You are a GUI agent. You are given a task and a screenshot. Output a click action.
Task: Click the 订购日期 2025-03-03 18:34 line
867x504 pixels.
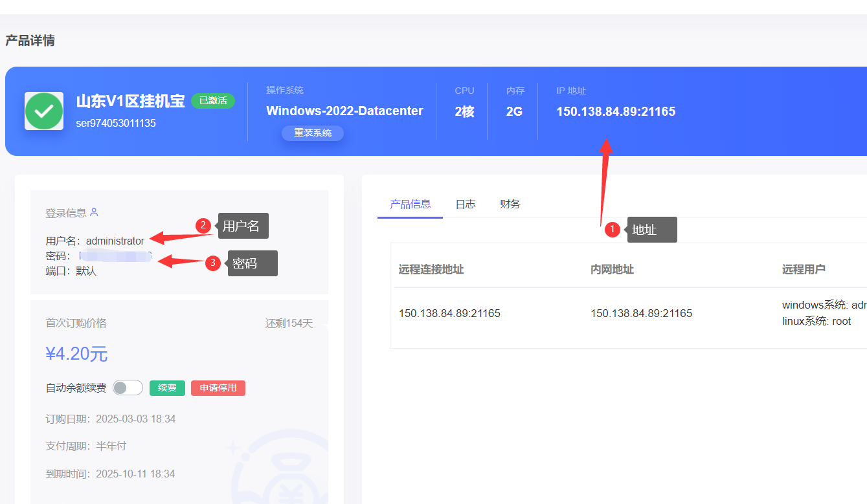pyautogui.click(x=111, y=419)
